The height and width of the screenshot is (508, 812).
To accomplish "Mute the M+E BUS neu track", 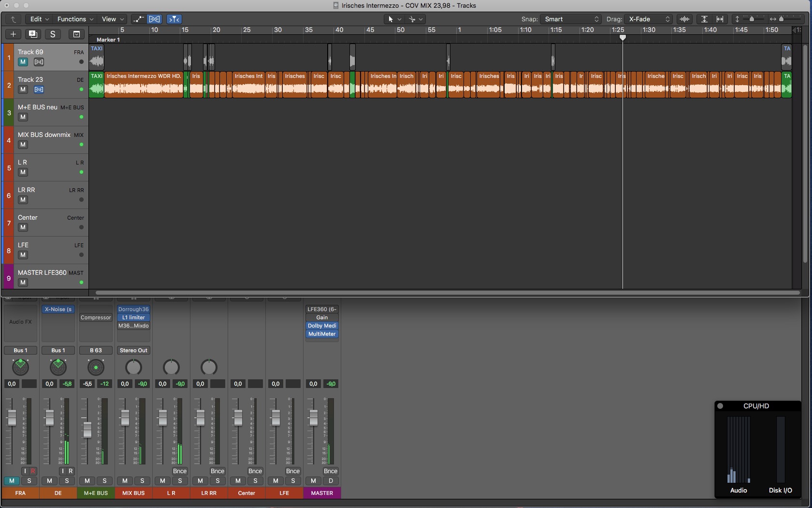I will [23, 117].
